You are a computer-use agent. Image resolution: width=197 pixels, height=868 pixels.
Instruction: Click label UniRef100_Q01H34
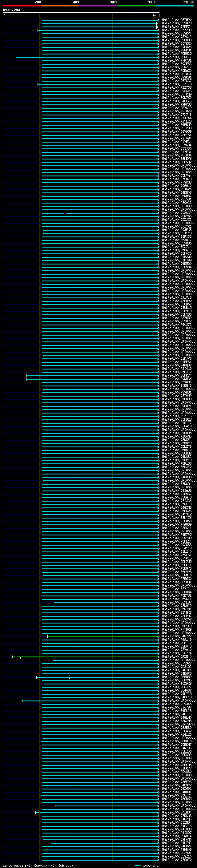(x=176, y=813)
